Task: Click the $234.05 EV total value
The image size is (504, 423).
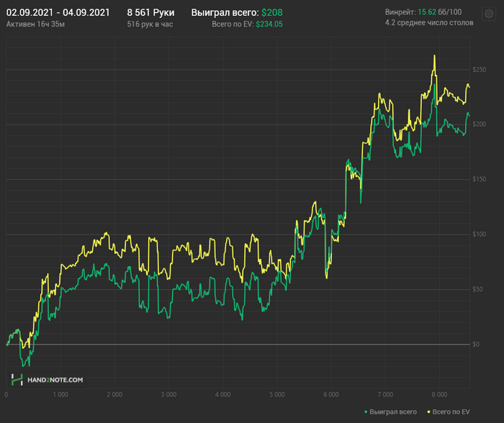Action: (x=269, y=24)
